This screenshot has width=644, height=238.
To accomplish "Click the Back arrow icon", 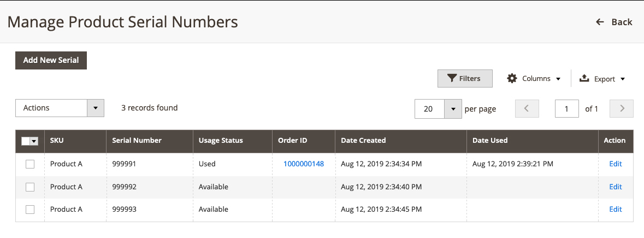I will (600, 22).
